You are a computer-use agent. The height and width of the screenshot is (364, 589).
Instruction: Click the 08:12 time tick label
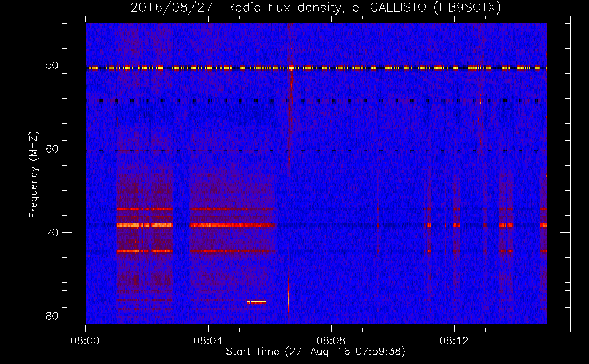tap(454, 341)
